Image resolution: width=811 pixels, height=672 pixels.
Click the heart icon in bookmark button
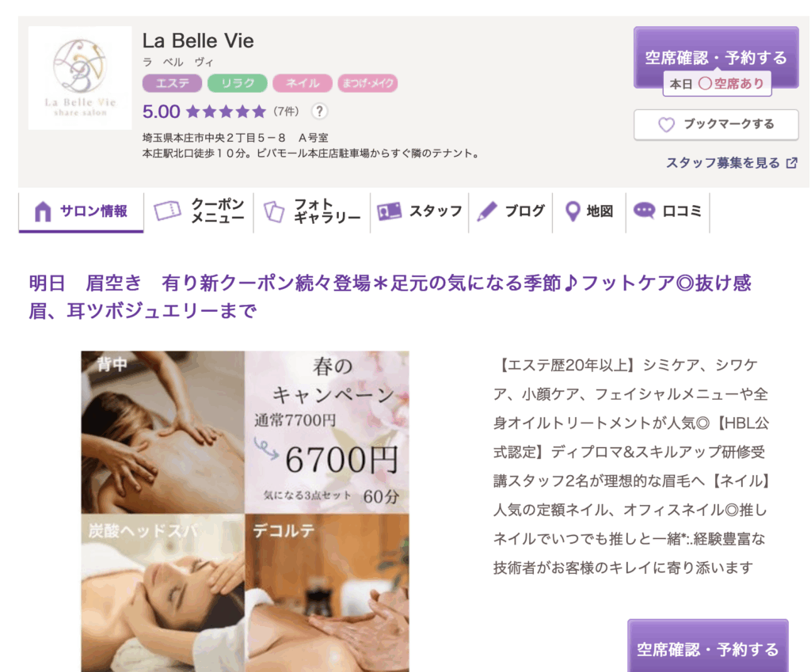[666, 124]
